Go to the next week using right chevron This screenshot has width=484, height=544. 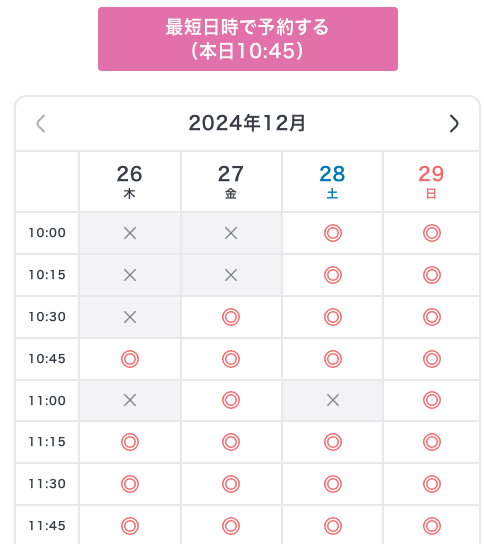454,124
